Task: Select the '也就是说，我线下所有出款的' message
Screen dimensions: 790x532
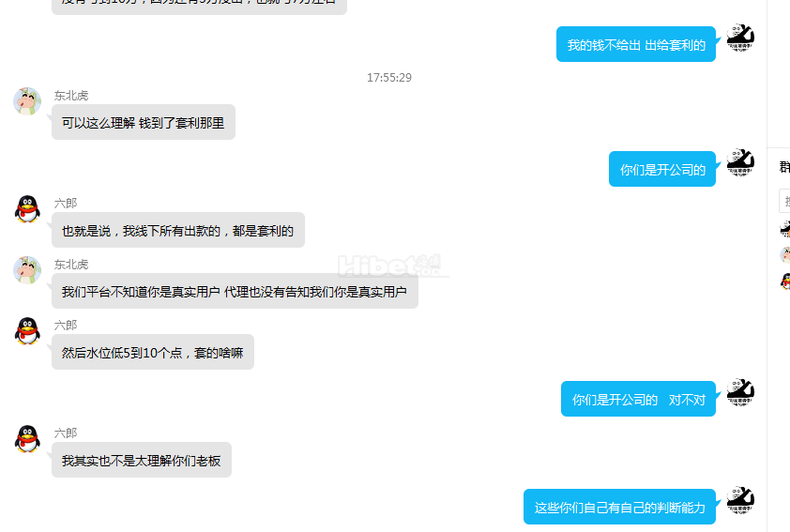Action: (178, 230)
